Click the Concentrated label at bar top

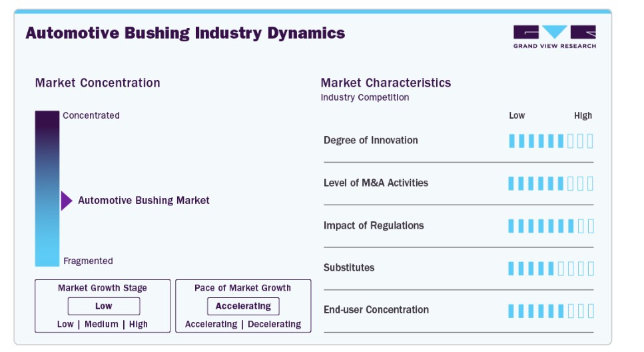pyautogui.click(x=91, y=115)
